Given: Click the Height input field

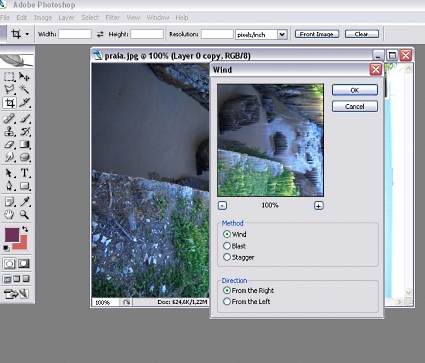Looking at the screenshot, I should coord(147,34).
